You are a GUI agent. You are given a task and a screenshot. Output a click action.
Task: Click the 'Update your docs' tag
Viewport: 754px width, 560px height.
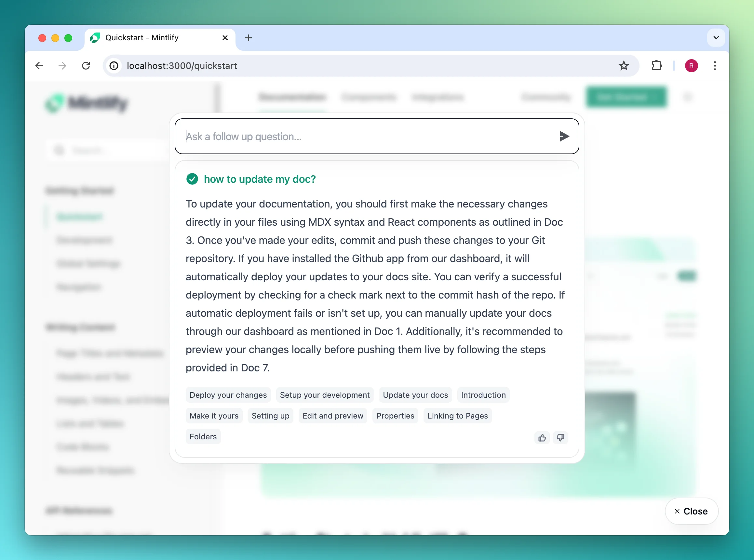click(x=415, y=395)
